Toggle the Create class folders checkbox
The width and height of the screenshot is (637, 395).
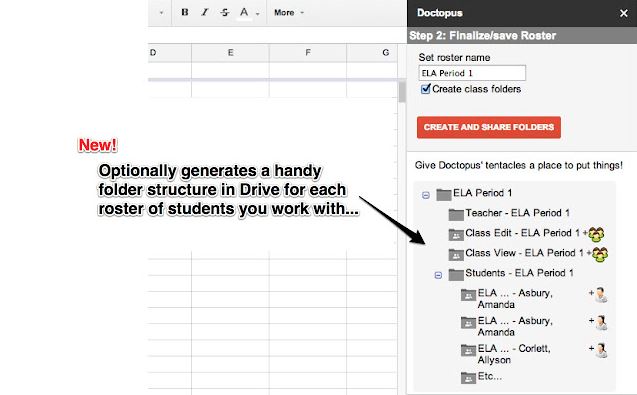pos(425,89)
